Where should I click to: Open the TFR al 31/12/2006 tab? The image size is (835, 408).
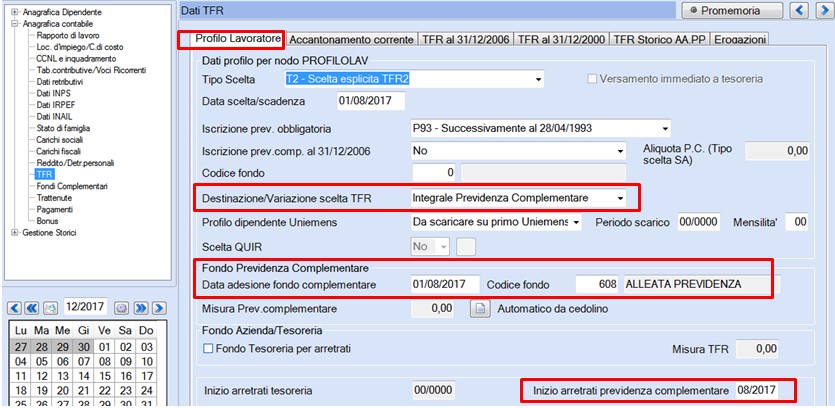[466, 40]
